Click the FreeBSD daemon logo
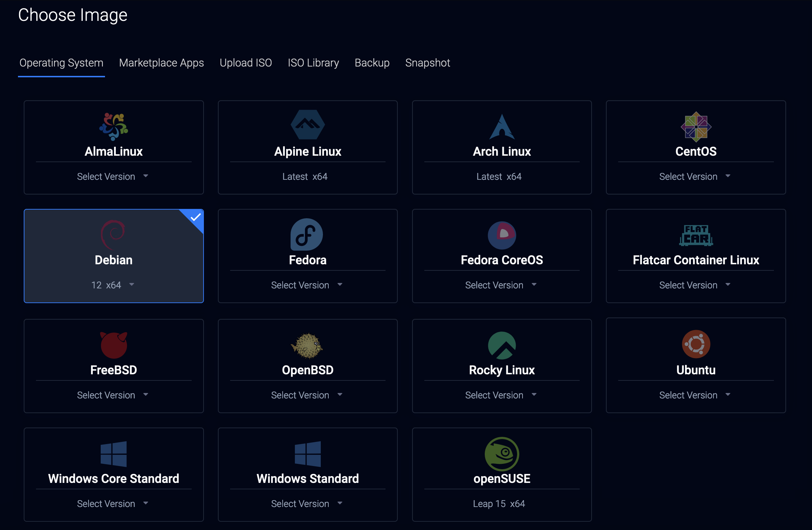The image size is (812, 530). coord(114,345)
